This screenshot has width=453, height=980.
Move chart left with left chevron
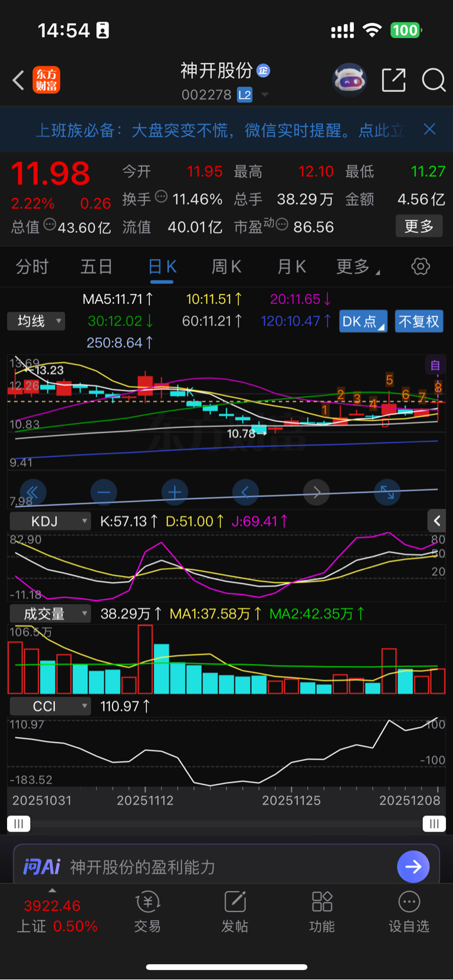point(245,492)
